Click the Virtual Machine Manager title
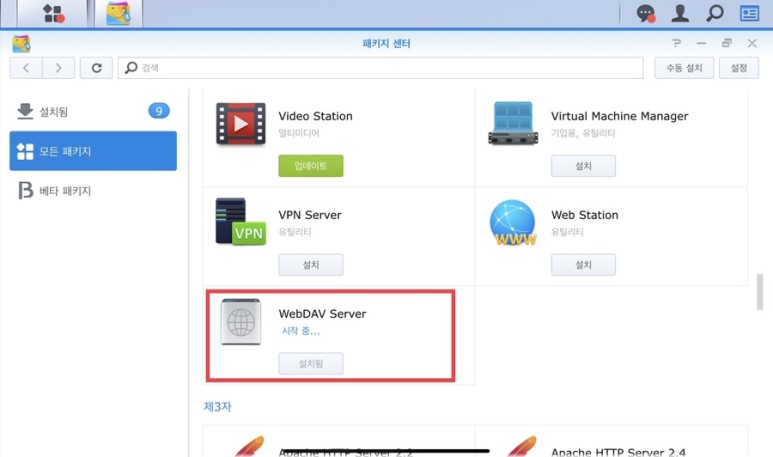This screenshot has width=773, height=457. click(619, 116)
